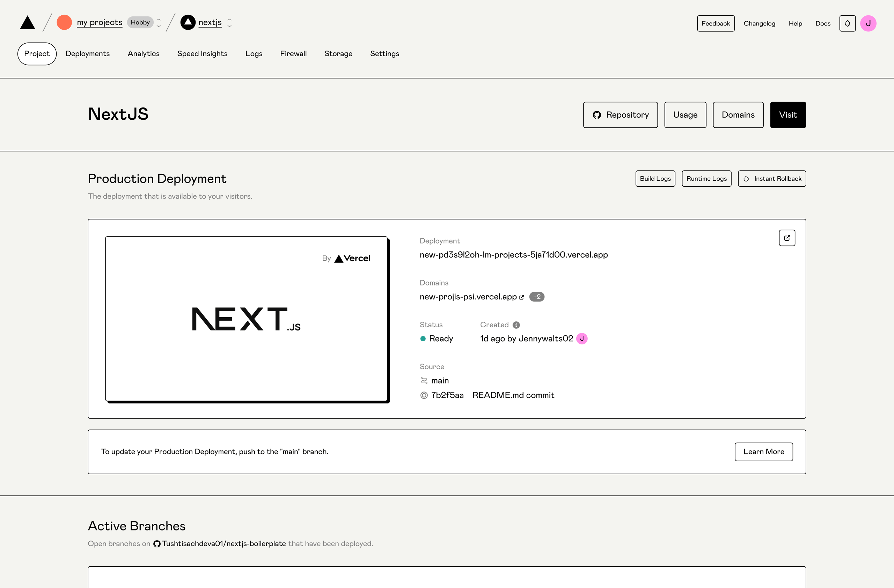
Task: Click the nextjs project triangle avatar
Action: (188, 23)
